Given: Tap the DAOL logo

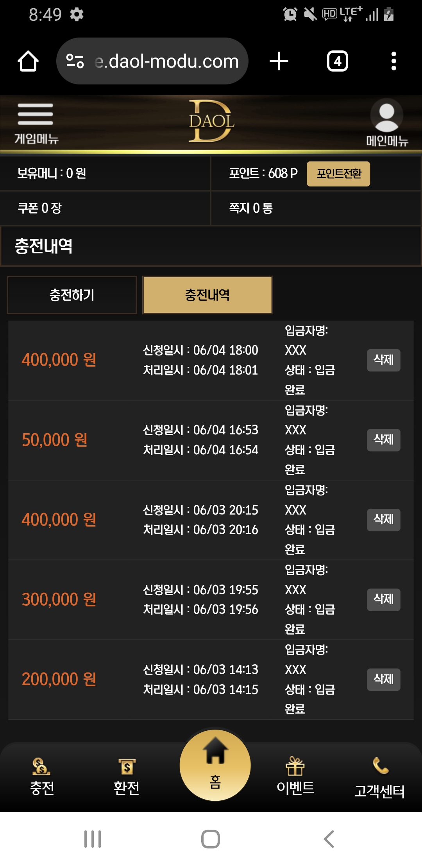Looking at the screenshot, I should click(211, 121).
